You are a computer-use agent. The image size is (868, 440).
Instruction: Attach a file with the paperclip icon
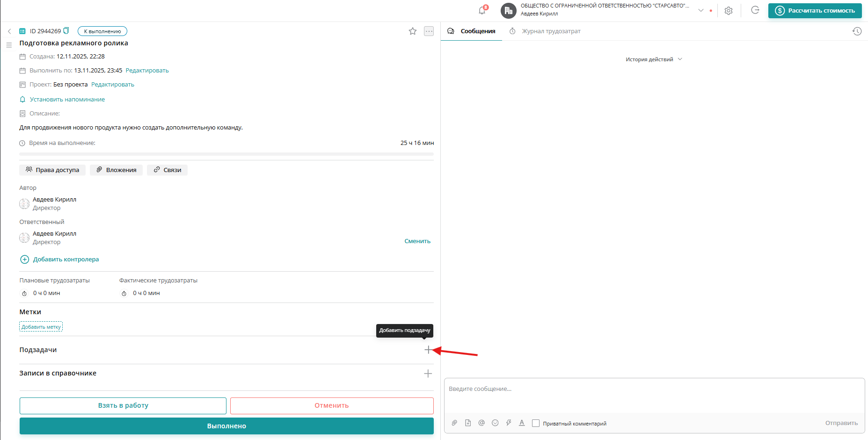tap(454, 423)
